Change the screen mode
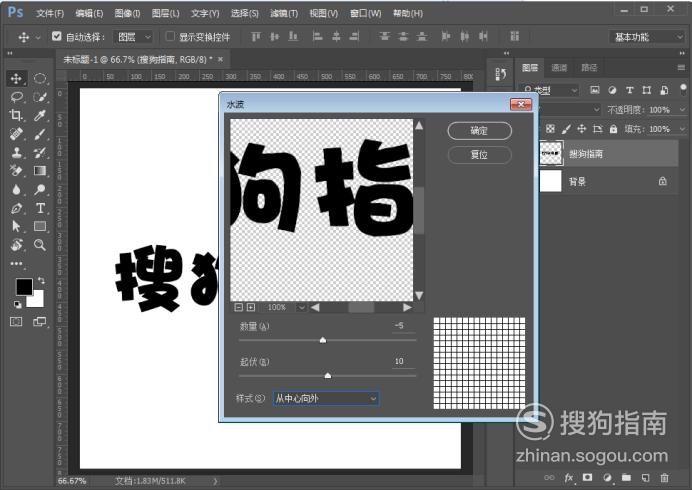The height and width of the screenshot is (490, 692). tap(40, 322)
